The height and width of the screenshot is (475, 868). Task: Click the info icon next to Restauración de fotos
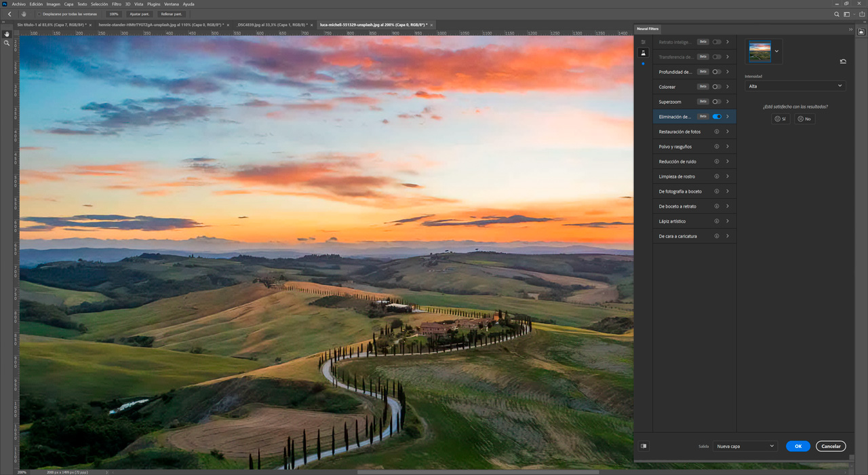(x=716, y=131)
